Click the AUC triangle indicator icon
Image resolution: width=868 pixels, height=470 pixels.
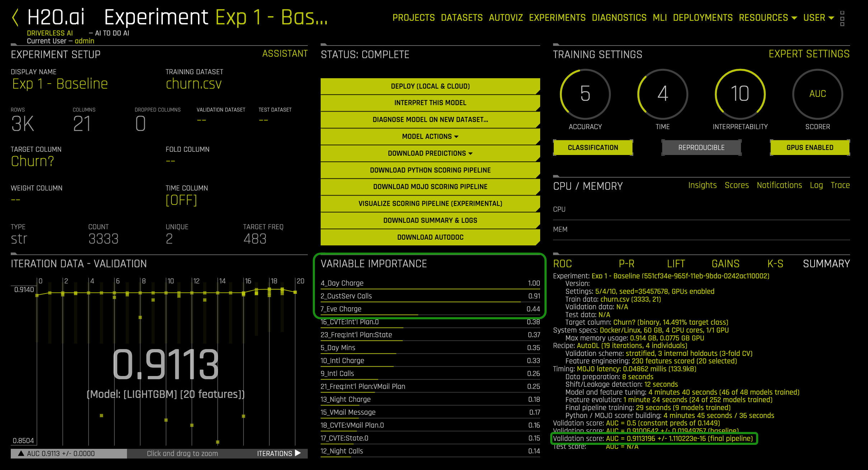tap(21, 453)
